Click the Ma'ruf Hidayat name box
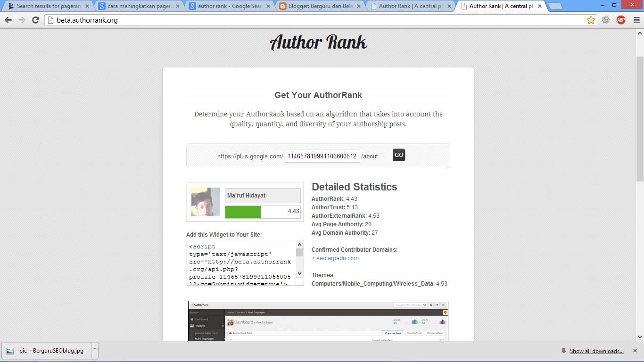This screenshot has width=644, height=362. (263, 196)
